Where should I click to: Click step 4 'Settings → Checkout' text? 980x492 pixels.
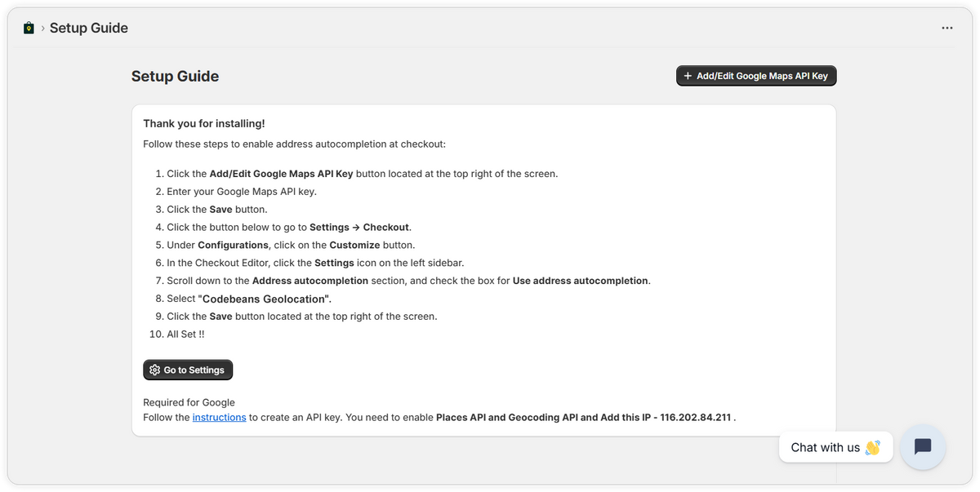360,227
